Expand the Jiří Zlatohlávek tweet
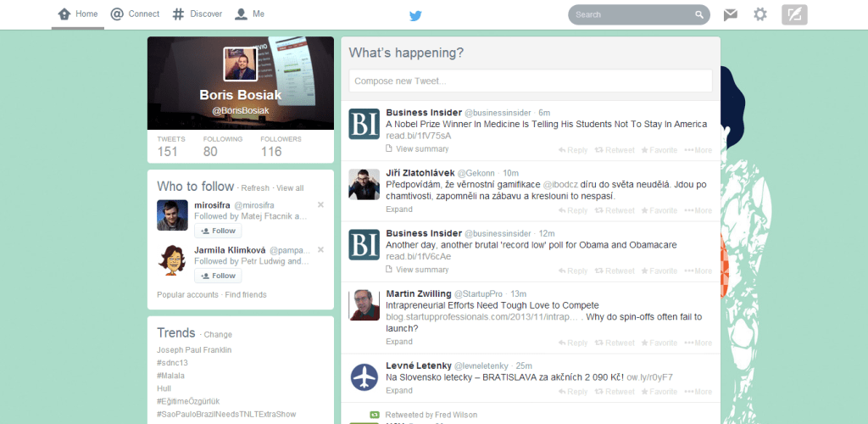This screenshot has width=868, height=424. point(399,209)
